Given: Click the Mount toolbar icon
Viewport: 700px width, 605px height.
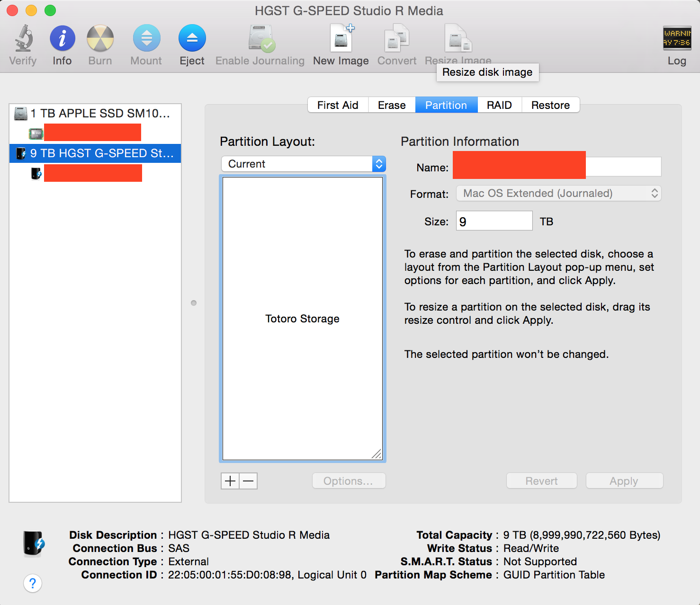Looking at the screenshot, I should [x=146, y=39].
